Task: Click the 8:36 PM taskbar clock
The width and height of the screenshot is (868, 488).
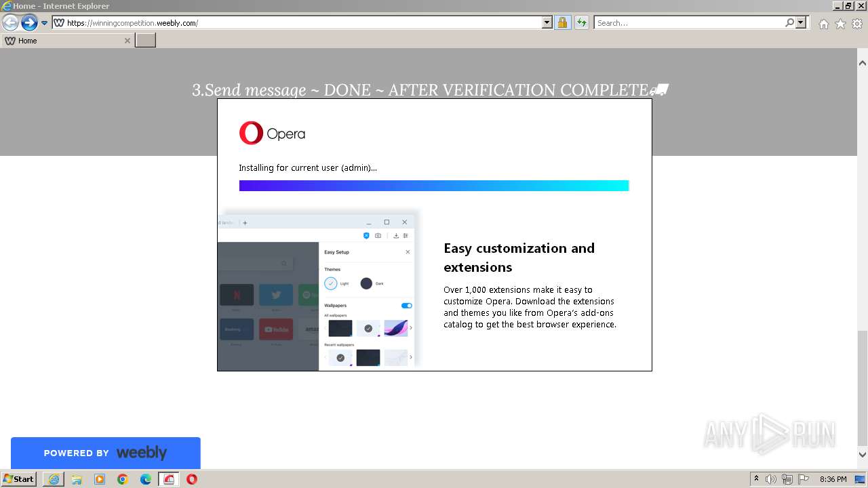Action: 833,479
